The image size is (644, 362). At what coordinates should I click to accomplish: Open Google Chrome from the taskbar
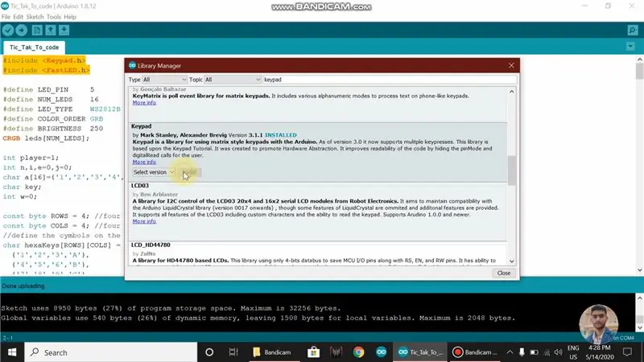point(358,352)
